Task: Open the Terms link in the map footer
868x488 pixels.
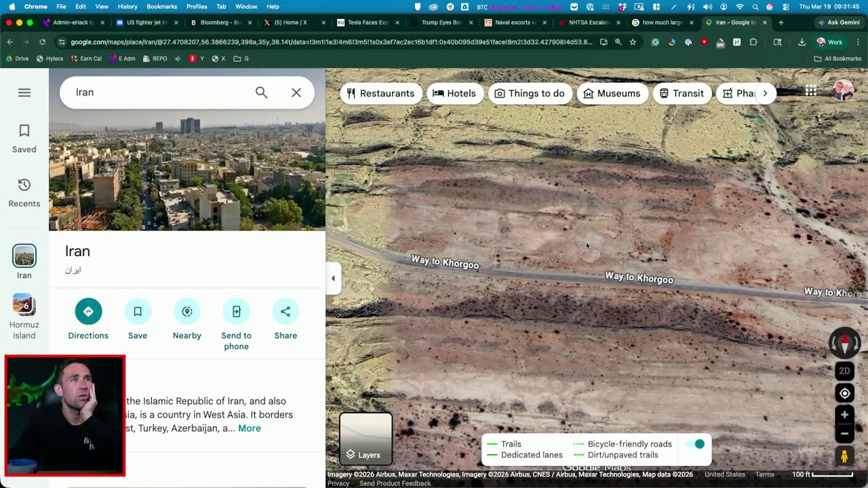Action: pyautogui.click(x=765, y=474)
